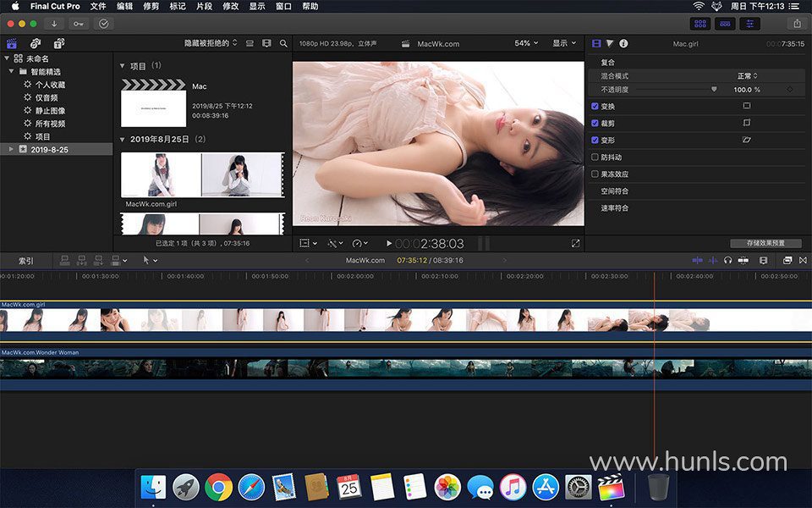The width and height of the screenshot is (812, 508).
Task: Open System Preferences from the Dock
Action: [x=578, y=488]
